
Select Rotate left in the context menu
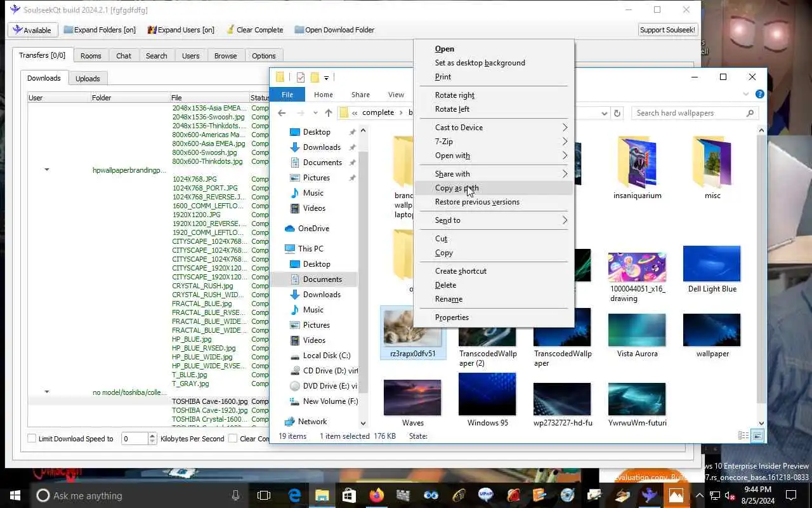point(494,109)
